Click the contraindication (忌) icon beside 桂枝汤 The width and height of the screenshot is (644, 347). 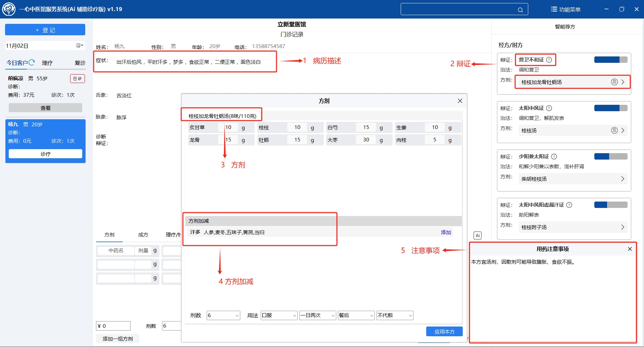(614, 130)
